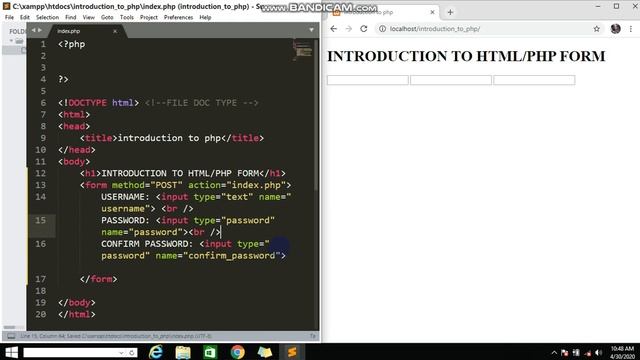Image resolution: width=640 pixels, height=360 pixels.
Task: Open Google Chrome from taskbar
Action: [x=237, y=352]
